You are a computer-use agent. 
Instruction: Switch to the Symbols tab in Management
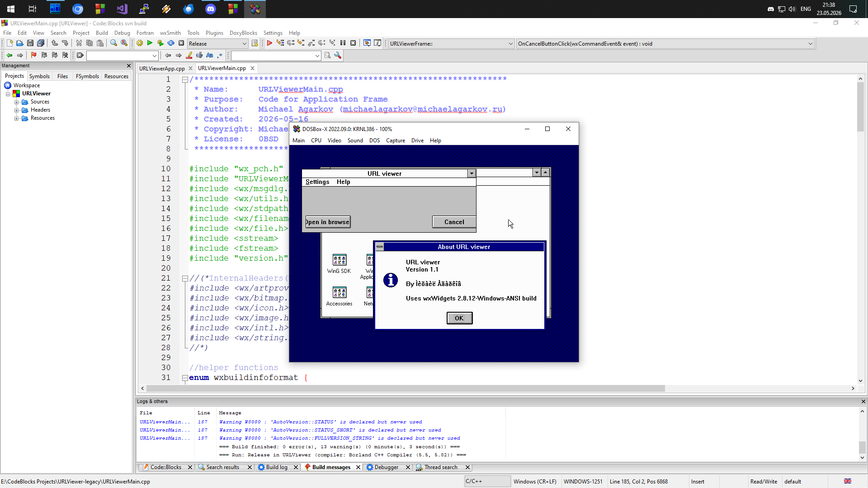[39, 76]
